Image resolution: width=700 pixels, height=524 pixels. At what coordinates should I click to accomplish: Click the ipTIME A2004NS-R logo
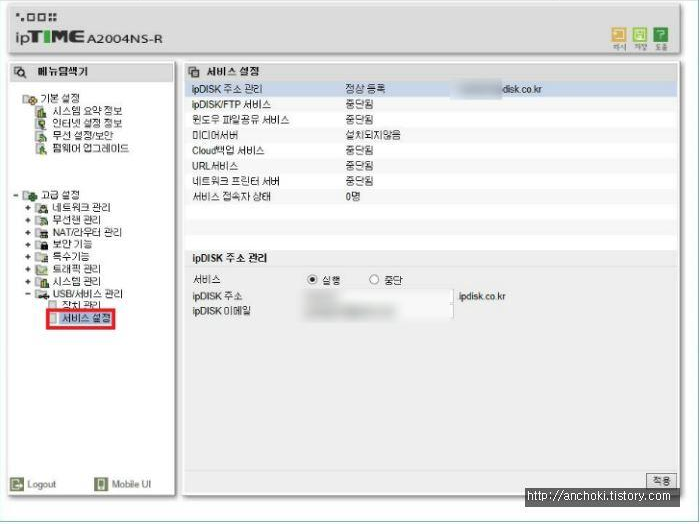[x=88, y=37]
